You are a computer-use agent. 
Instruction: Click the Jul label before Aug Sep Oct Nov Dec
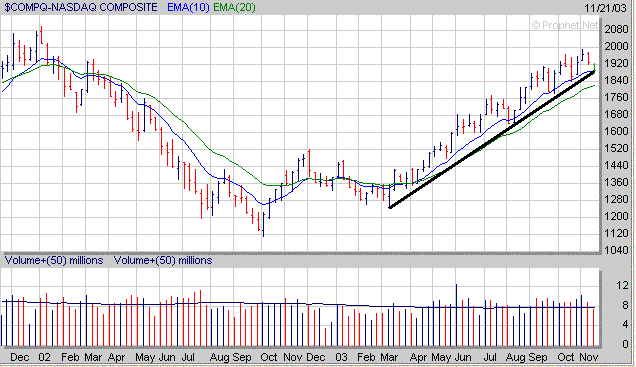(187, 357)
